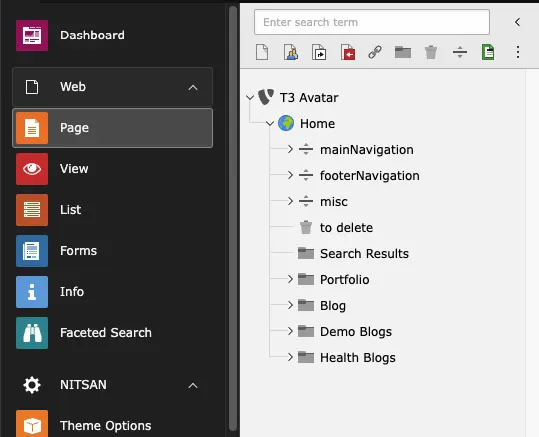Select the external link page icon
Image resolution: width=539 pixels, height=437 pixels.
pos(375,52)
